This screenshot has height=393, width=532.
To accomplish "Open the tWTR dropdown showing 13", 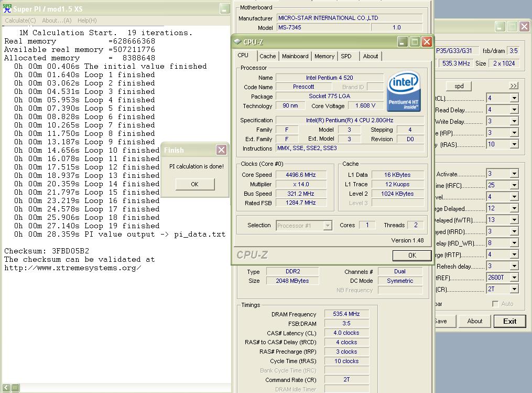I will (x=514, y=220).
